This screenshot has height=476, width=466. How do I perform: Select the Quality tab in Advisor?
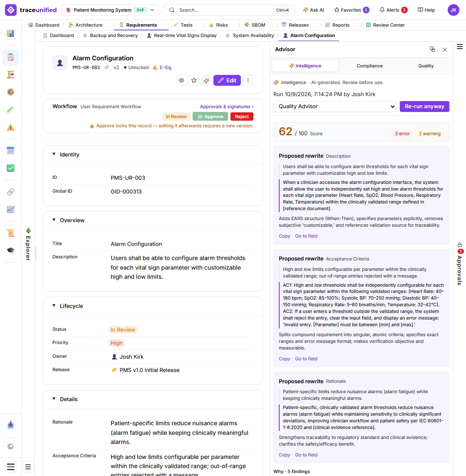click(x=426, y=66)
